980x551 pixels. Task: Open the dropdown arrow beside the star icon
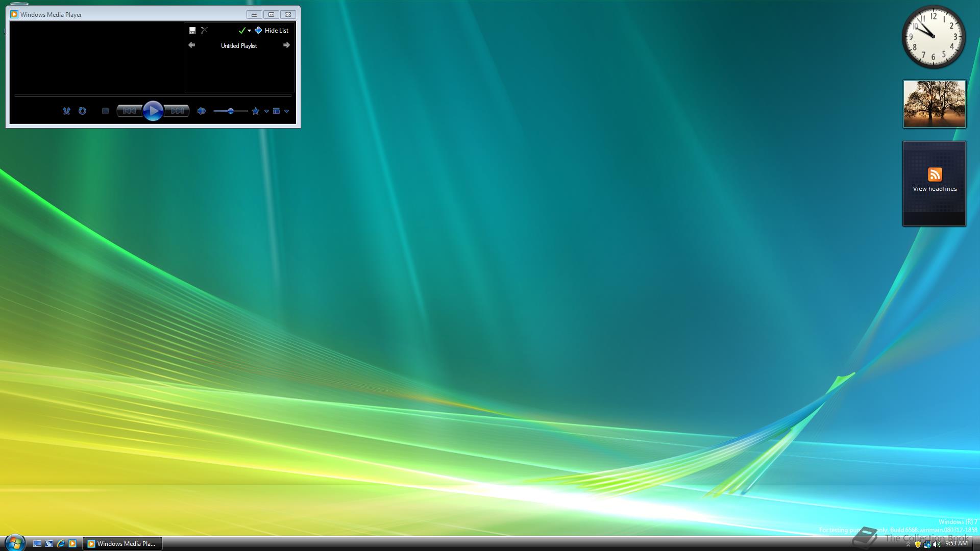point(266,111)
